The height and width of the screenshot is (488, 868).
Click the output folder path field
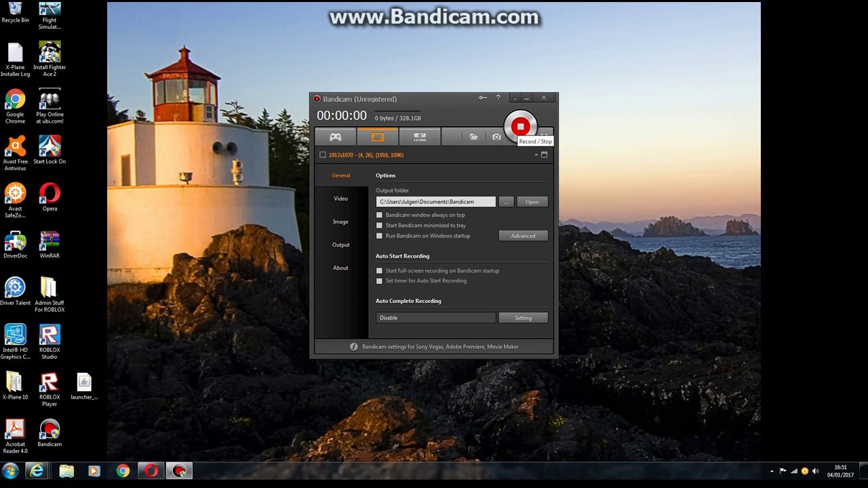(x=436, y=201)
